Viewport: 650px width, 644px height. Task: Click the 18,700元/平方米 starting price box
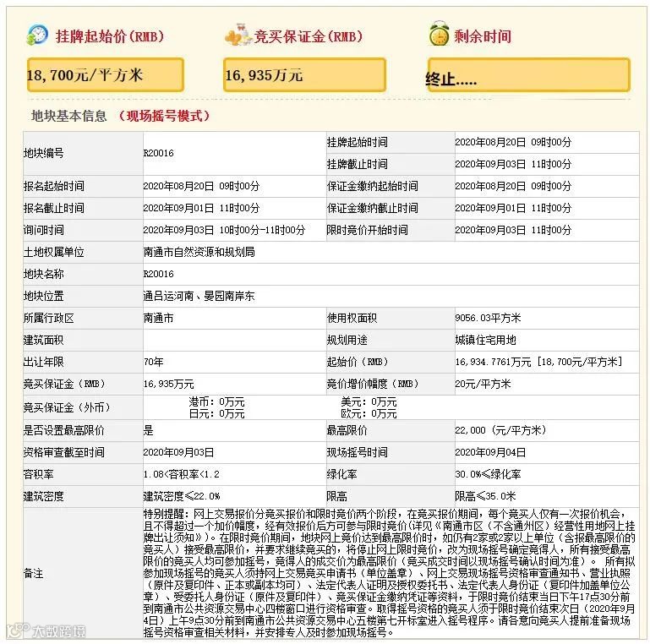tap(106, 75)
